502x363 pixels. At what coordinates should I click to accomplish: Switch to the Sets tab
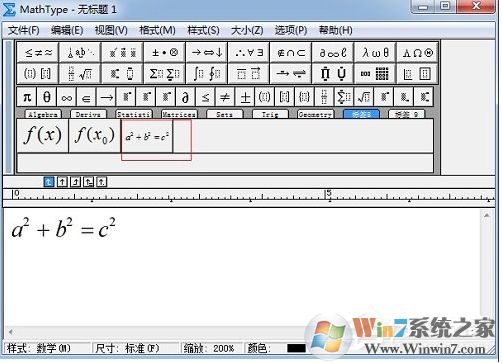point(224,114)
